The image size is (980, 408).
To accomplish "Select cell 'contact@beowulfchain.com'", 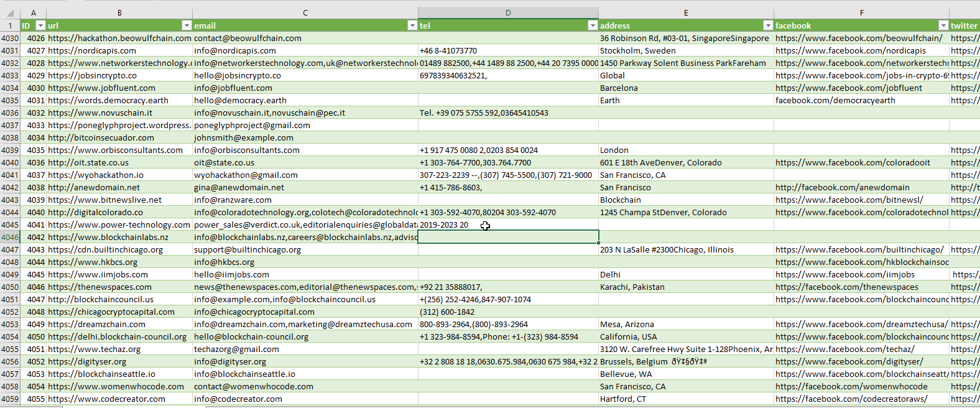I will [305, 38].
